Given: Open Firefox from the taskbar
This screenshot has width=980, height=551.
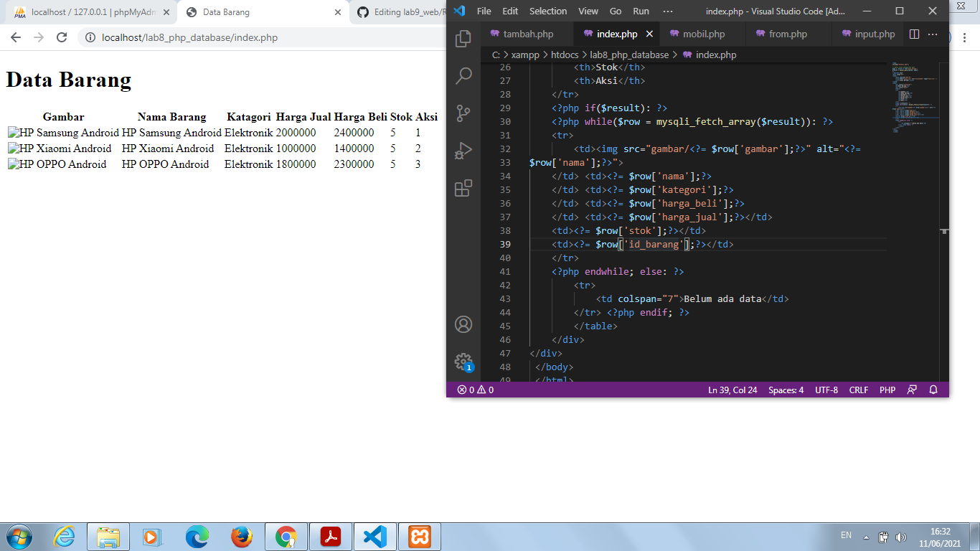Looking at the screenshot, I should click(x=242, y=537).
